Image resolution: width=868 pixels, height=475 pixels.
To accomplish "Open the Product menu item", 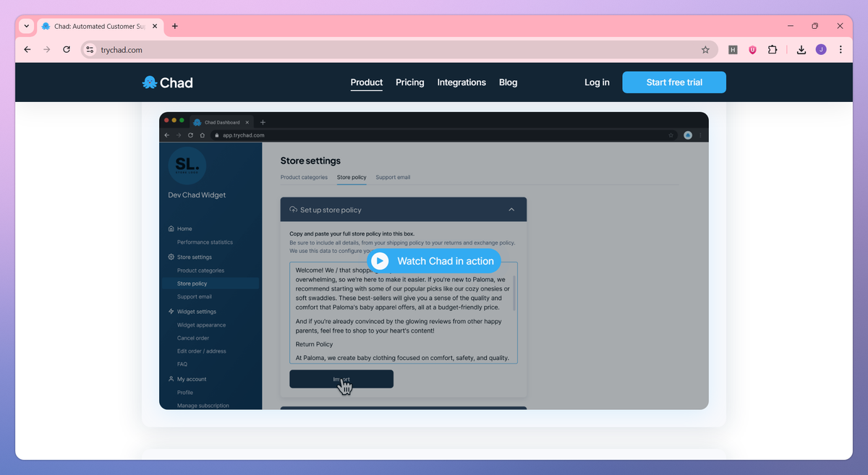I will click(x=367, y=82).
